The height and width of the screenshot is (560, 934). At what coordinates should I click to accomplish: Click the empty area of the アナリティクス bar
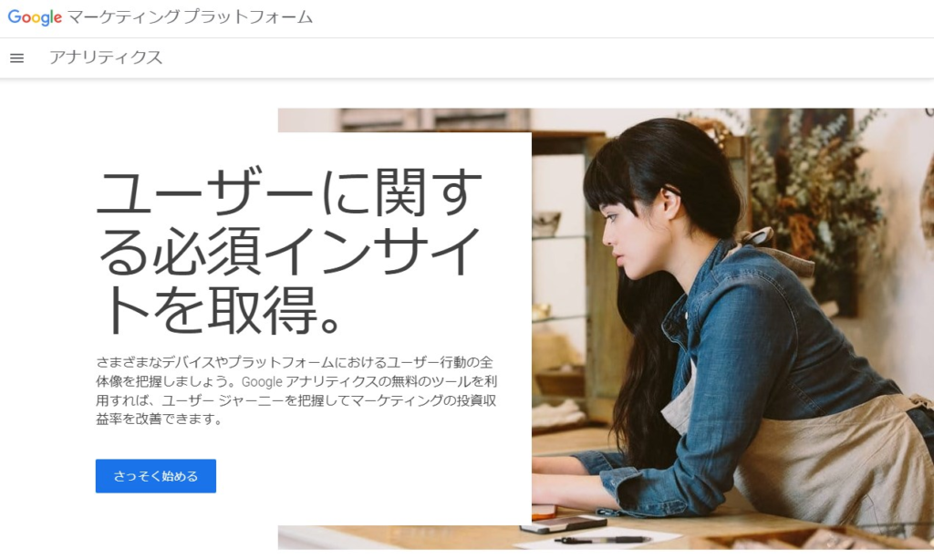click(536, 57)
